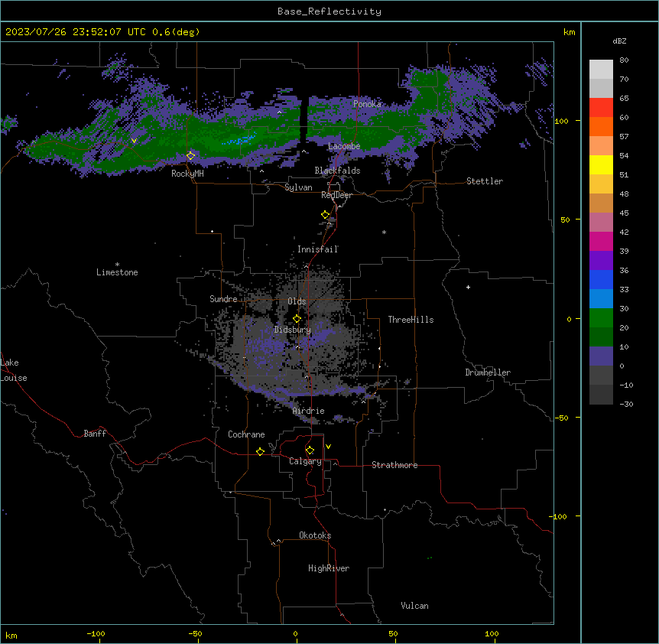This screenshot has width=659, height=644.
Task: Click the Ponoka label
Action: pos(367,104)
